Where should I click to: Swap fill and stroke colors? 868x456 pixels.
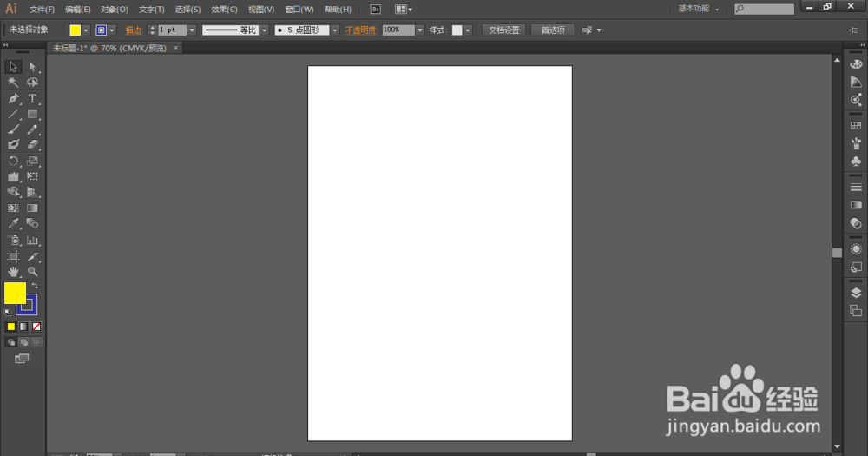(x=35, y=286)
